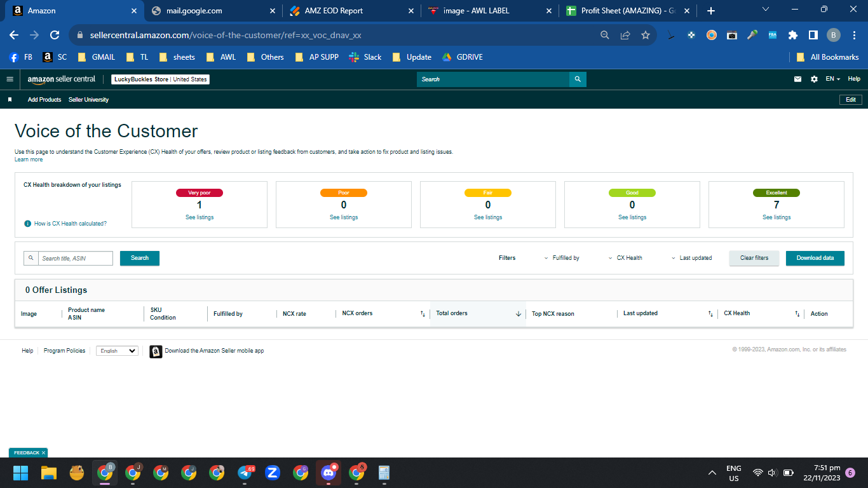
Task: Expand the Last updated filter
Action: click(x=692, y=258)
